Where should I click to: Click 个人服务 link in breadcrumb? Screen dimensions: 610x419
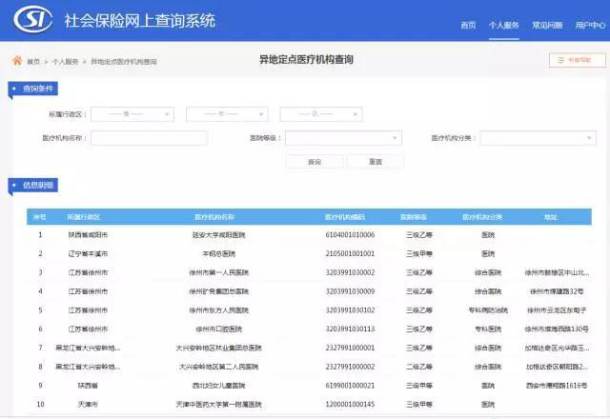(x=66, y=61)
